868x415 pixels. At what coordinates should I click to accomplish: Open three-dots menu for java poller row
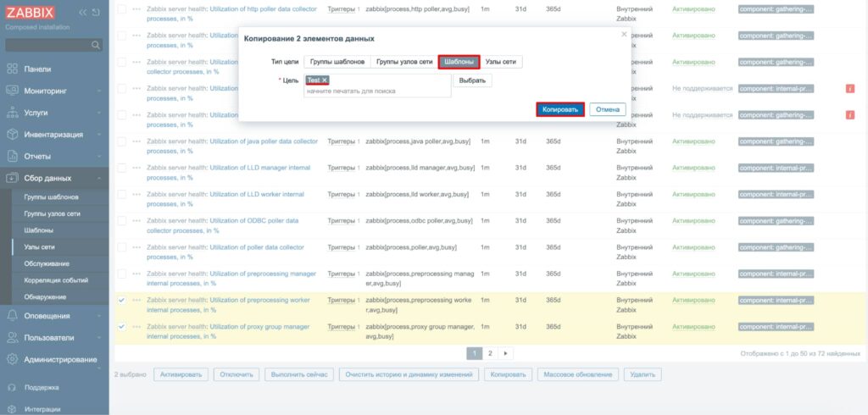pyautogui.click(x=136, y=141)
